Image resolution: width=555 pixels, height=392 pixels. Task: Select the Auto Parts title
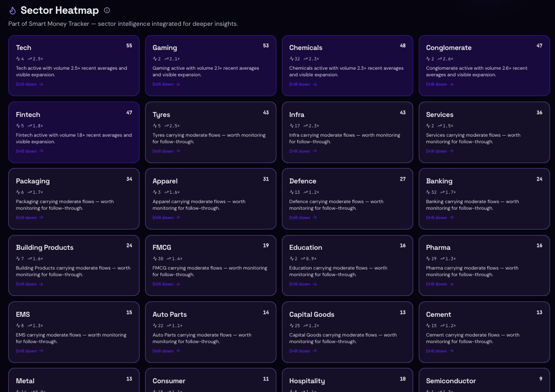[x=170, y=315]
